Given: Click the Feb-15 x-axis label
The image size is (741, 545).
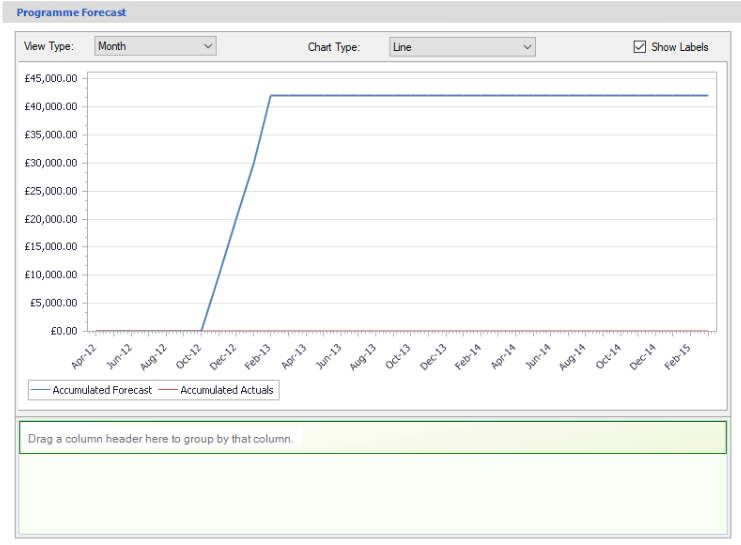Looking at the screenshot, I should tap(679, 353).
